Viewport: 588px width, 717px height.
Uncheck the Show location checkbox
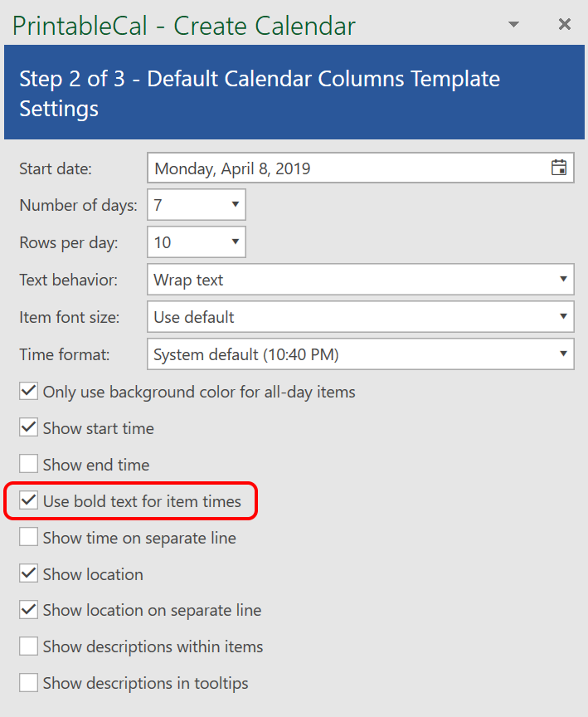29,574
